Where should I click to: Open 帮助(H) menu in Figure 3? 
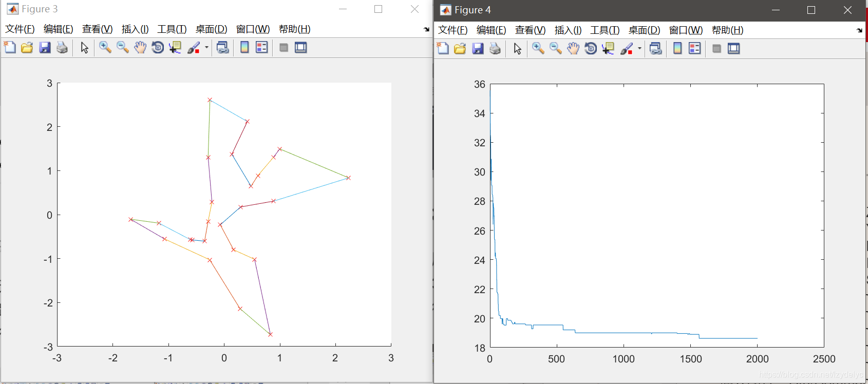point(295,29)
